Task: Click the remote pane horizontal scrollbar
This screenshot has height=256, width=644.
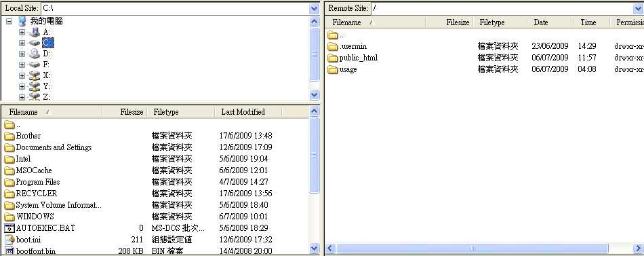Action: coord(472,248)
